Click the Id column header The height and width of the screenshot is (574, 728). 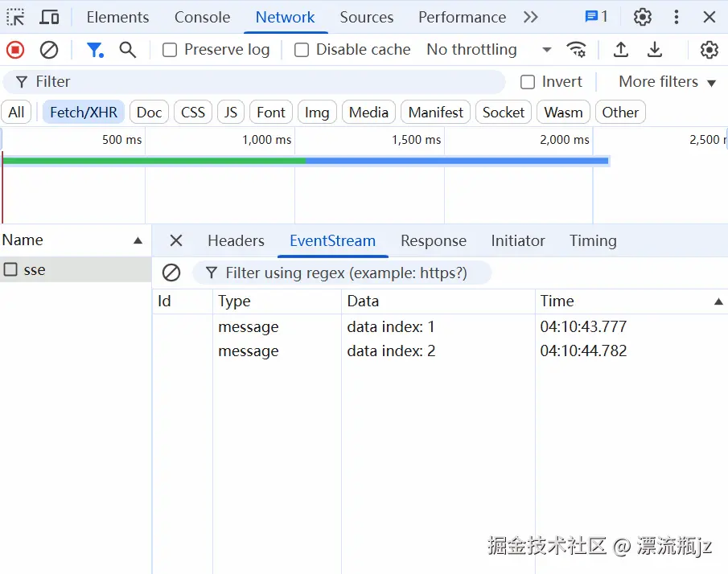[x=183, y=301]
